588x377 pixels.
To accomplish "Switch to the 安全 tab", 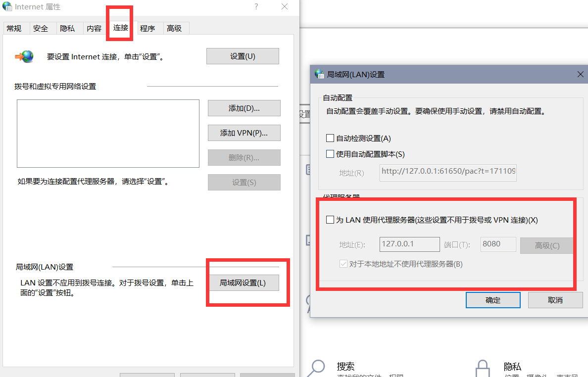I will click(x=41, y=29).
